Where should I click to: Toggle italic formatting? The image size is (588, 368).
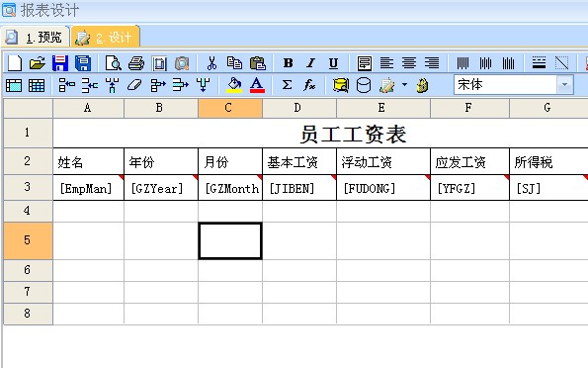point(310,63)
